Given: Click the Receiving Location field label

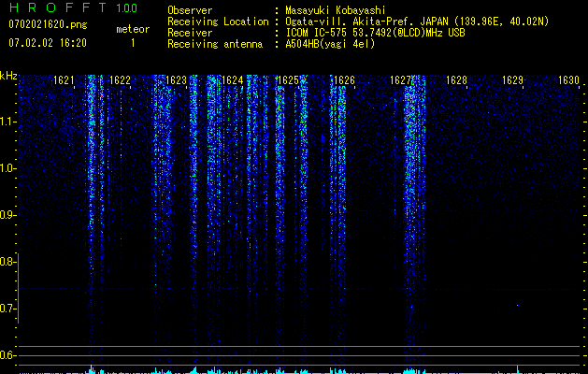Looking at the screenshot, I should pos(218,22).
